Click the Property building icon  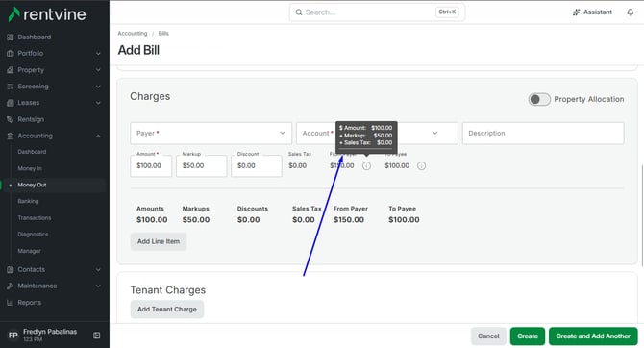tap(11, 70)
